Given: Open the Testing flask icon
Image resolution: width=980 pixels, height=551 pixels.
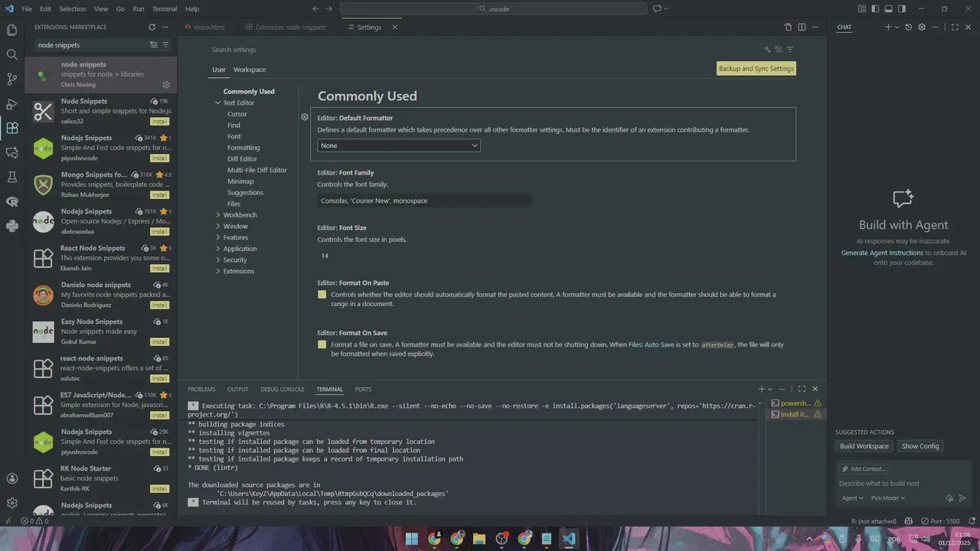Looking at the screenshot, I should pos(11,177).
